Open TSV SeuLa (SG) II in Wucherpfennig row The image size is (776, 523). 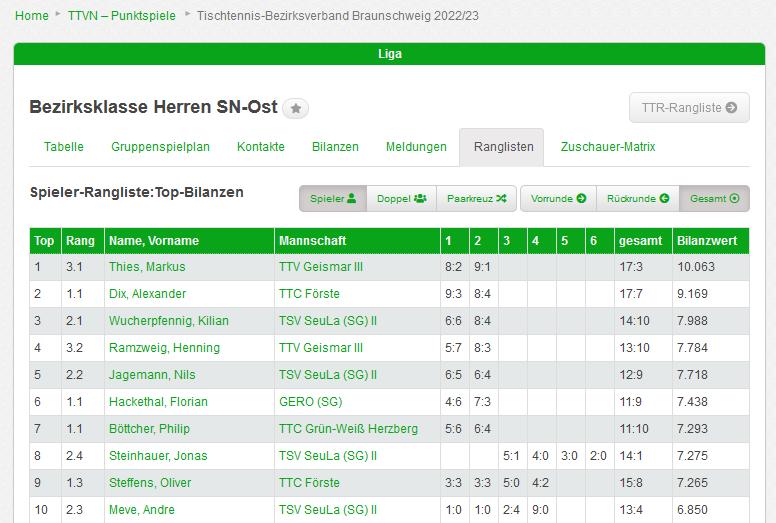pos(328,321)
